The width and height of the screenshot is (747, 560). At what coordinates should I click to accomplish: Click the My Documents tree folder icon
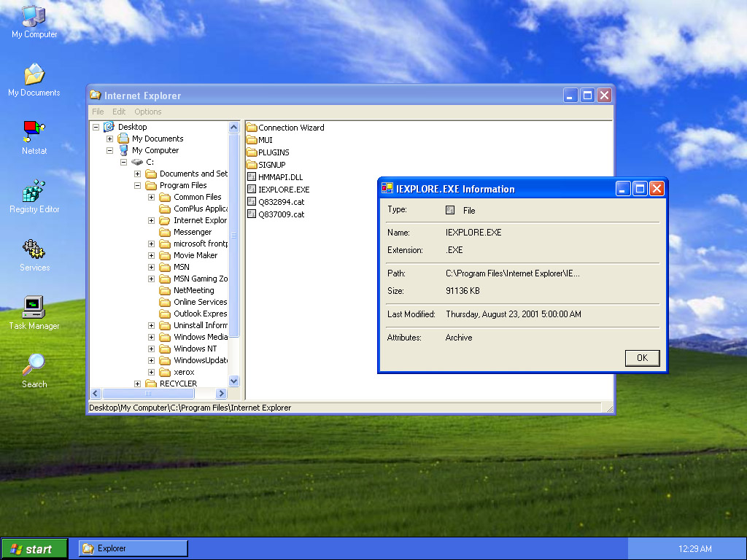(123, 139)
